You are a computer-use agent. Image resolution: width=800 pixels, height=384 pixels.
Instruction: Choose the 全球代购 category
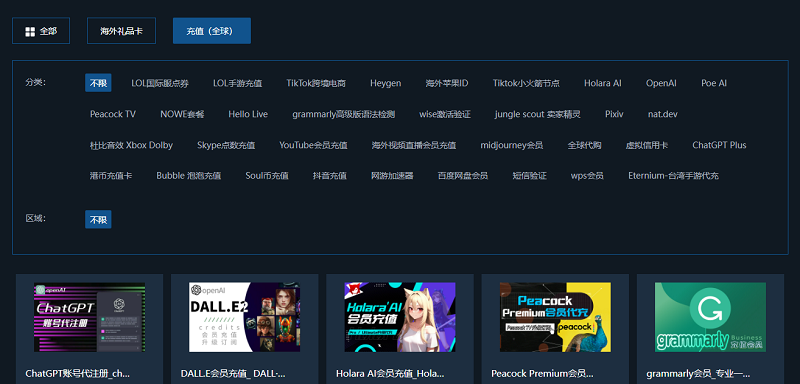click(x=584, y=145)
